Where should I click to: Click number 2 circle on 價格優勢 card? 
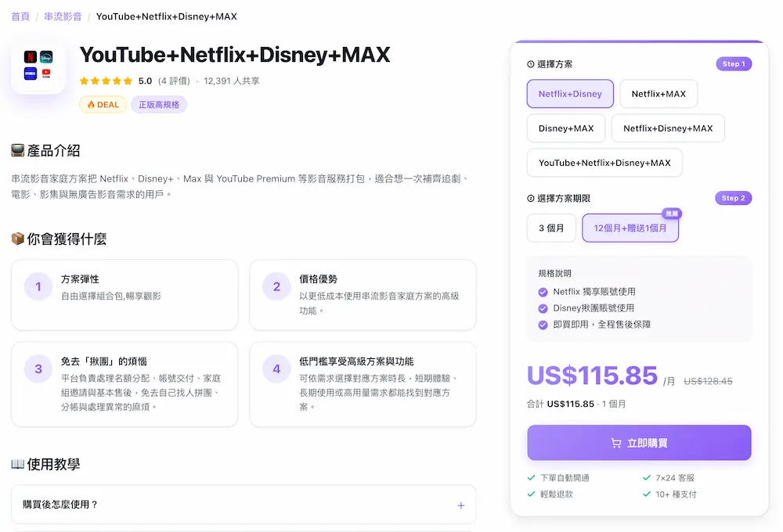(276, 286)
